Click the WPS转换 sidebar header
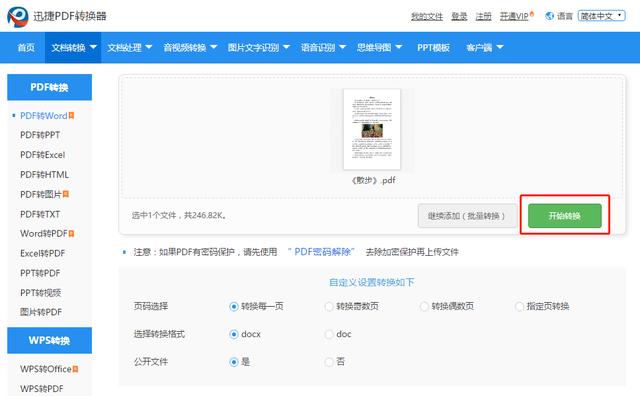The image size is (640, 396). point(49,340)
